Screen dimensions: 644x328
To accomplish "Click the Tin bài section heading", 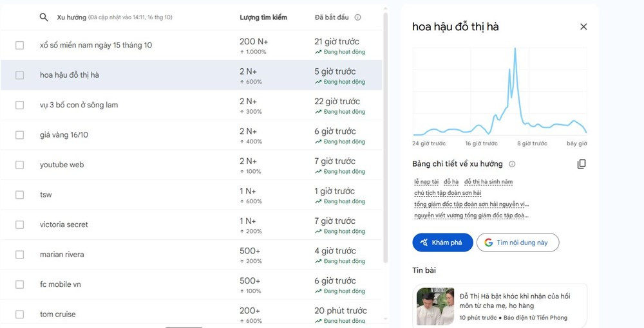I will click(424, 270).
